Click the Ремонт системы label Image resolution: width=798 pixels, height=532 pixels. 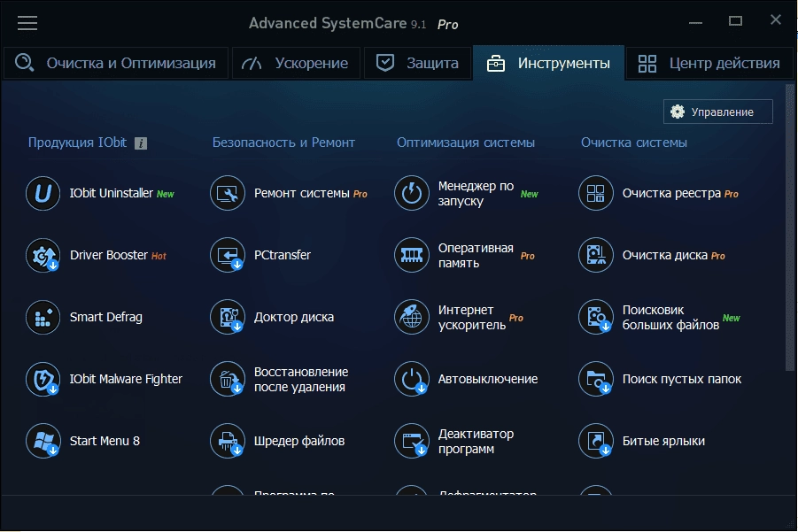coord(302,193)
